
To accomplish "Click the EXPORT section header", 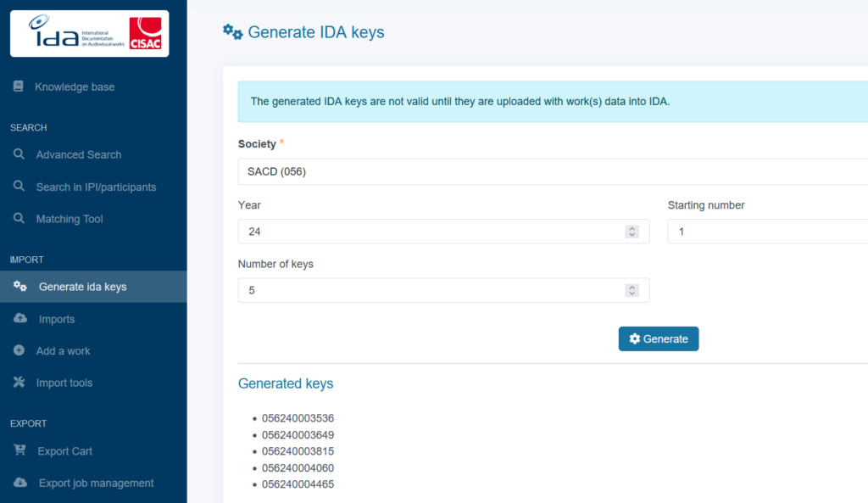I will 28,423.
